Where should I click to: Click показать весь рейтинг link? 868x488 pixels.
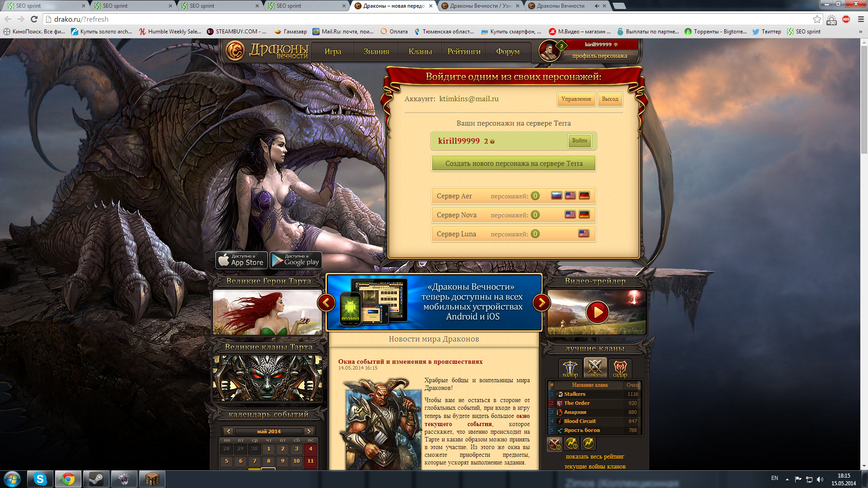(595, 456)
